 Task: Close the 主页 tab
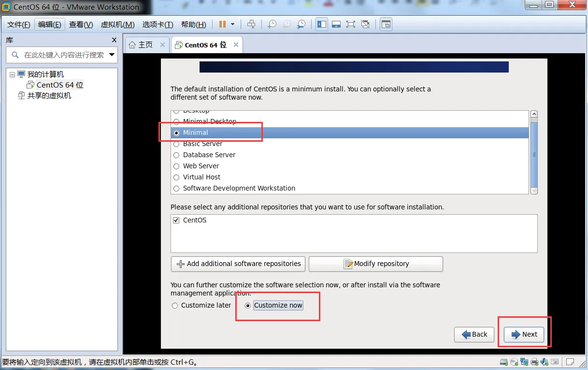(162, 45)
